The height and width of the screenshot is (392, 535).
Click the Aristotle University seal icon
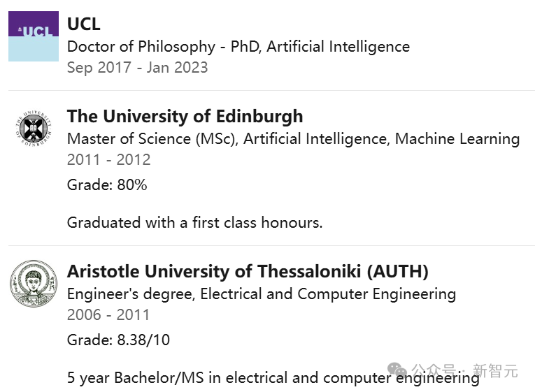point(34,284)
